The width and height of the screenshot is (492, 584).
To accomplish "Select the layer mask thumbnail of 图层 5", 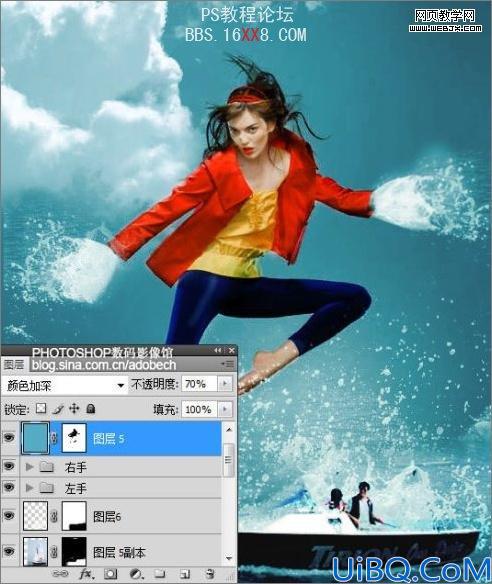I will point(74,438).
